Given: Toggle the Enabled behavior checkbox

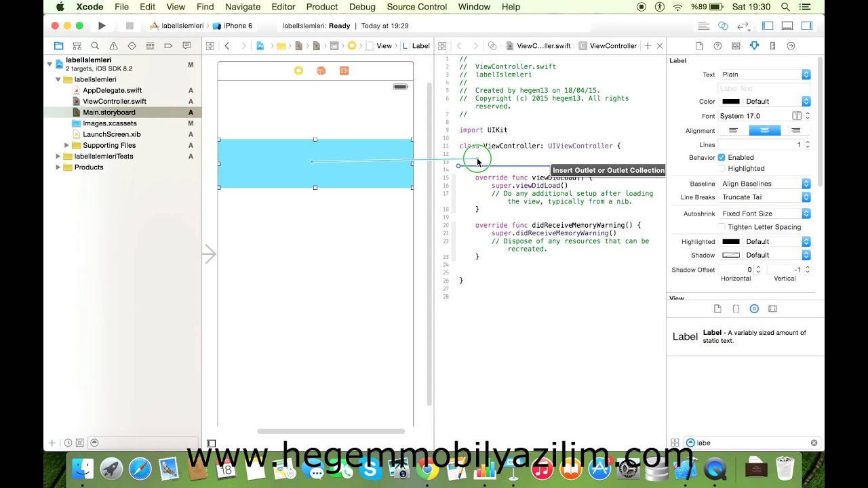Looking at the screenshot, I should click(722, 157).
